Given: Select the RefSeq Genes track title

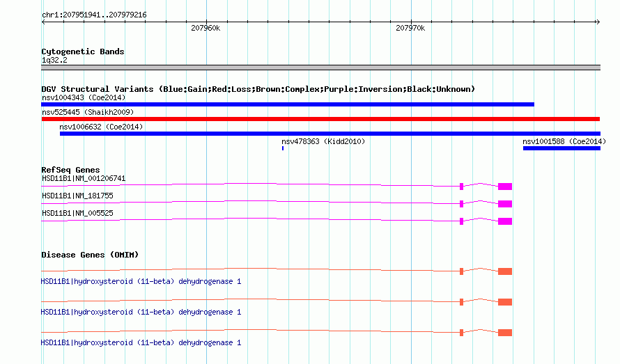Looking at the screenshot, I should point(70,170).
